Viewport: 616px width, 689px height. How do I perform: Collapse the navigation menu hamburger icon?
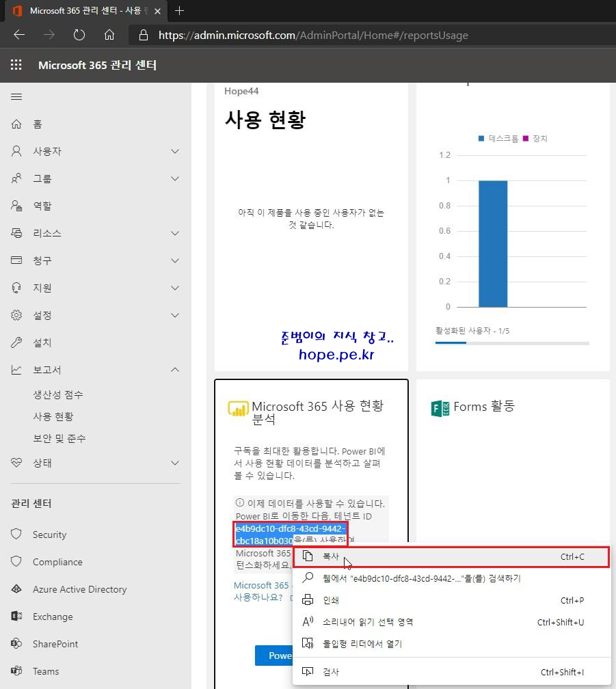click(x=16, y=96)
